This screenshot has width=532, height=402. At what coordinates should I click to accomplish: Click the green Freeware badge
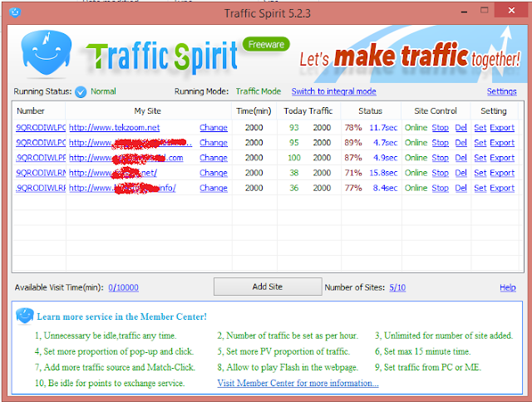[x=266, y=44]
